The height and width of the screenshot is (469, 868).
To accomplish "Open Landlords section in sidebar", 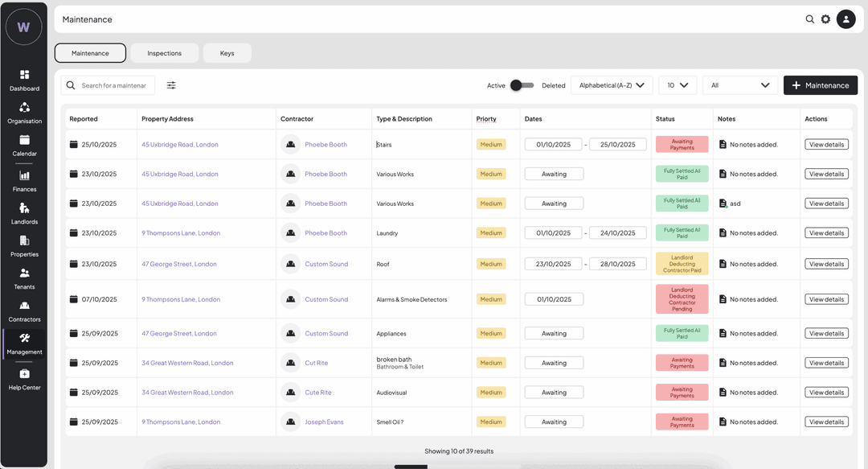I will (24, 213).
